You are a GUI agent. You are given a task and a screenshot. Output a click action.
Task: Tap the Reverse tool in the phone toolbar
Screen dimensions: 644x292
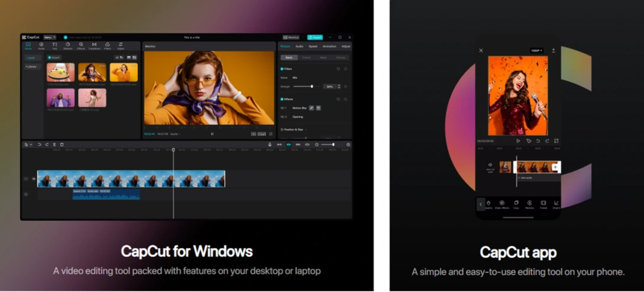[530, 204]
